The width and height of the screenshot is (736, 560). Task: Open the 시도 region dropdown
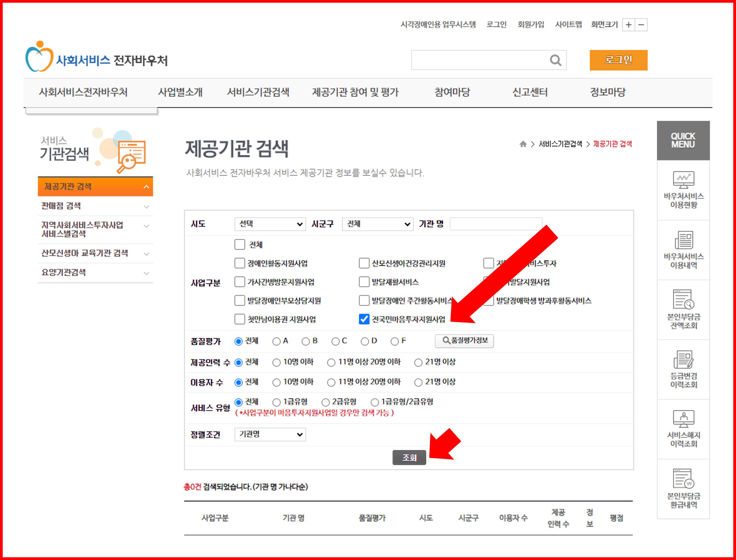pos(270,224)
